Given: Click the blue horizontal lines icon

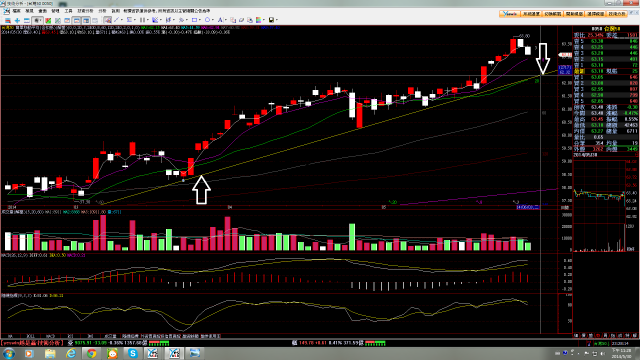Looking at the screenshot, I should point(27,20).
